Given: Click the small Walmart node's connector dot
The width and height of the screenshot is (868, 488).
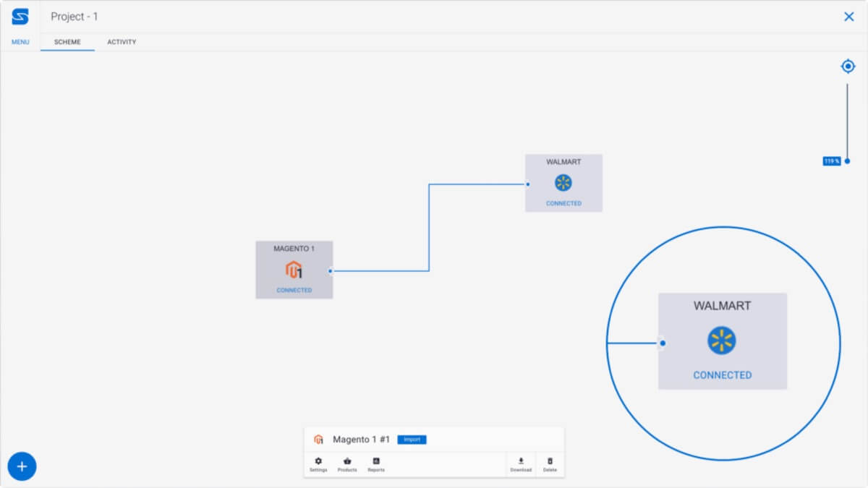Looking at the screenshot, I should [x=528, y=184].
